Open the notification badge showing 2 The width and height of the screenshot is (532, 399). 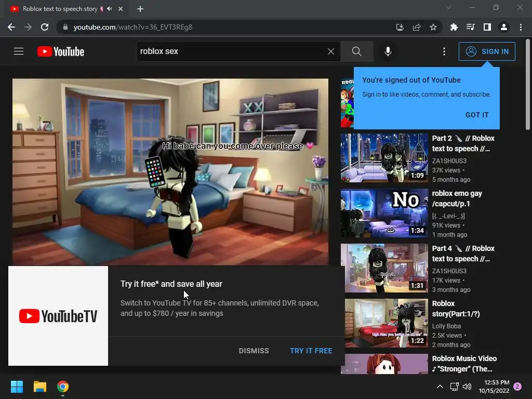tap(517, 387)
